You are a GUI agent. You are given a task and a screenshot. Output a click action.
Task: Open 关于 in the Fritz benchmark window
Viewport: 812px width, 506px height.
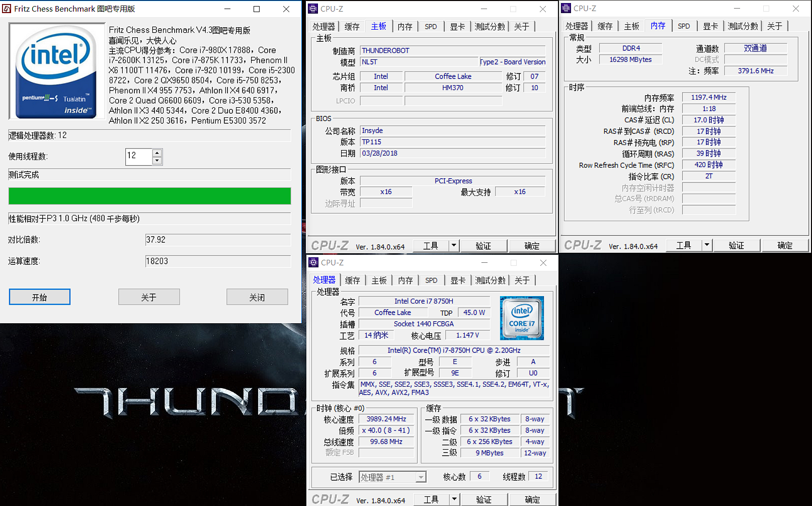(149, 297)
